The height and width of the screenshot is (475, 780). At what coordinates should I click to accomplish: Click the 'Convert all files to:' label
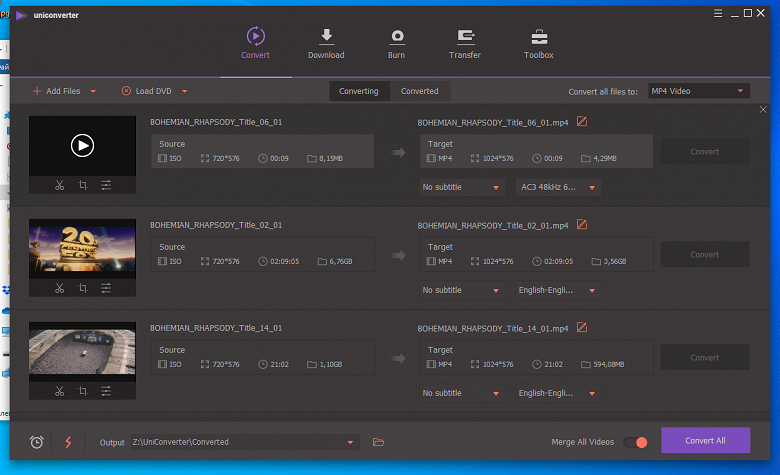[603, 92]
